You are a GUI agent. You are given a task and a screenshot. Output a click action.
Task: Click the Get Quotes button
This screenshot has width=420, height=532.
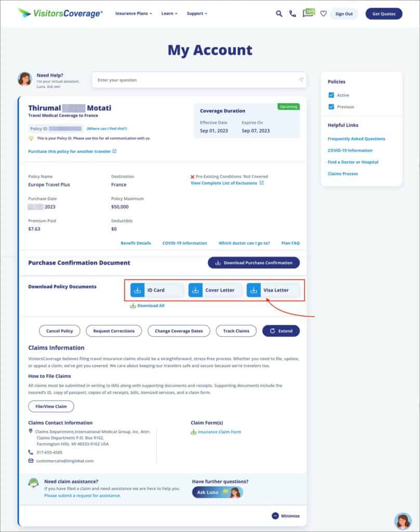pos(384,14)
